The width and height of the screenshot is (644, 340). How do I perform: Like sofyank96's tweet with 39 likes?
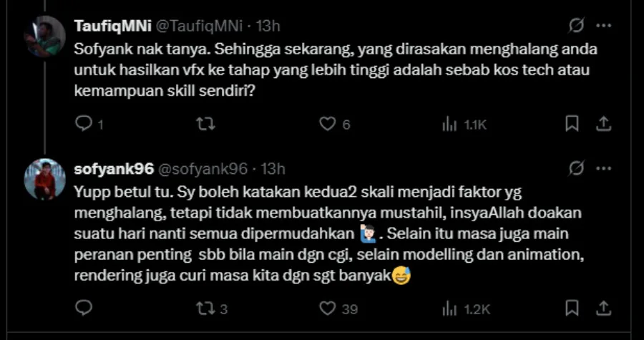tap(327, 308)
